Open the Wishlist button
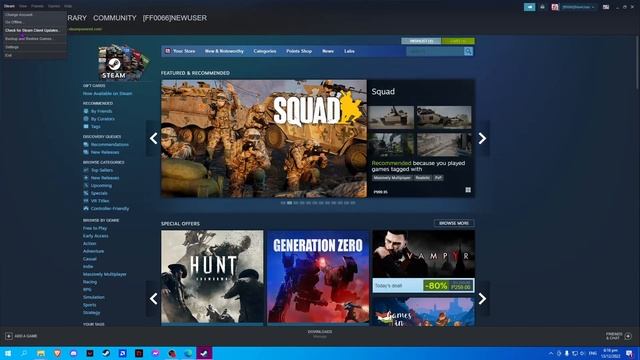 click(x=421, y=41)
